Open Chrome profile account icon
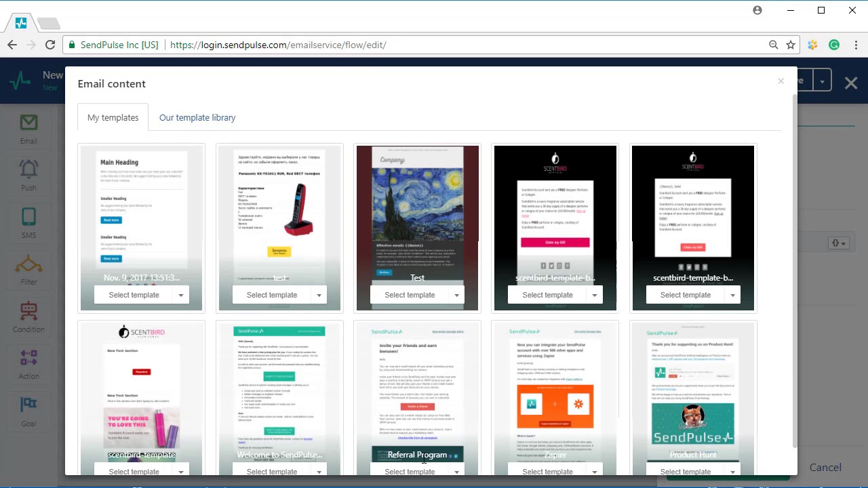 (x=757, y=10)
